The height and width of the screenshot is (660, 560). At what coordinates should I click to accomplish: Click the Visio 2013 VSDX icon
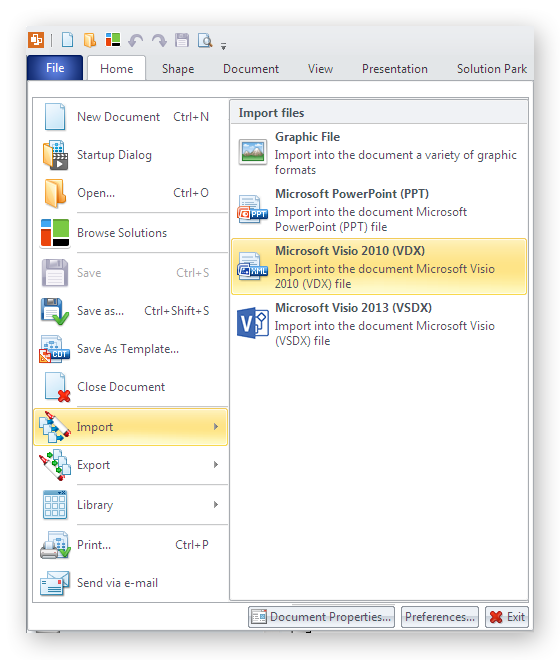(253, 323)
